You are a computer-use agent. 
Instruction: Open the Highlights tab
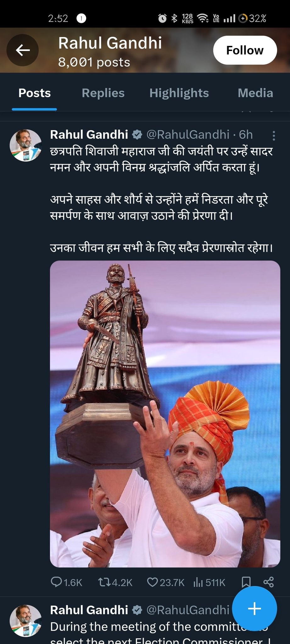click(179, 93)
